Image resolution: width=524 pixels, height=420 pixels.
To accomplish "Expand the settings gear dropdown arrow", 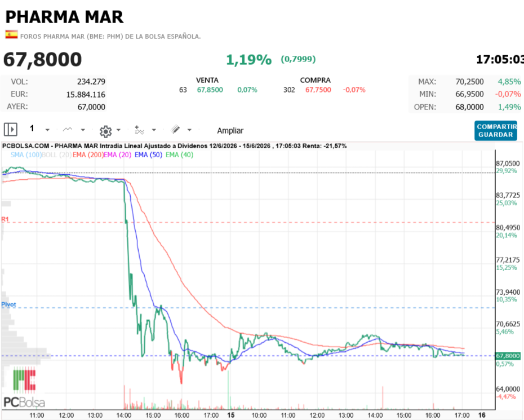I will point(118,130).
